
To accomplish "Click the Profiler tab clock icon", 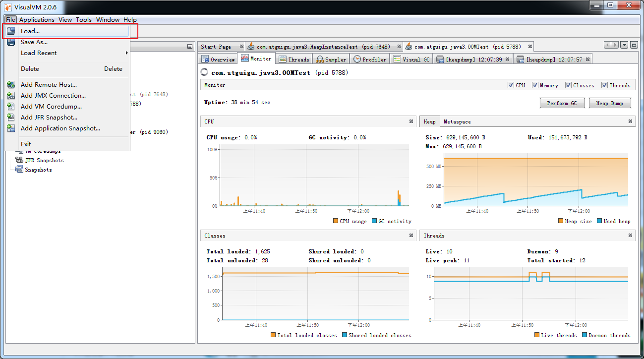I will pyautogui.click(x=357, y=59).
